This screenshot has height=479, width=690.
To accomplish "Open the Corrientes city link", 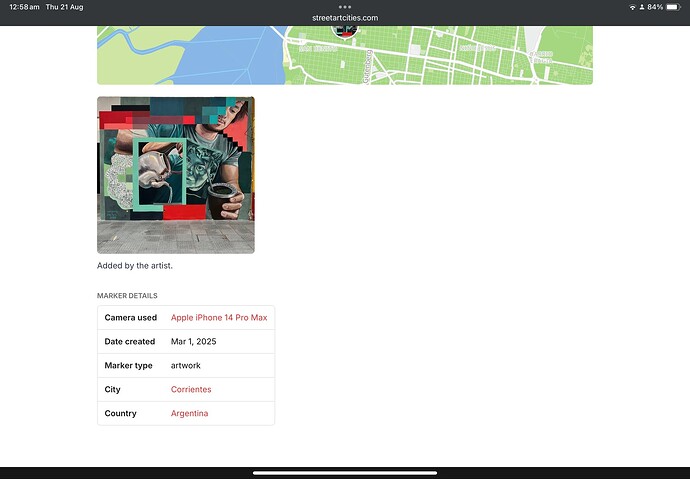I will pos(191,390).
